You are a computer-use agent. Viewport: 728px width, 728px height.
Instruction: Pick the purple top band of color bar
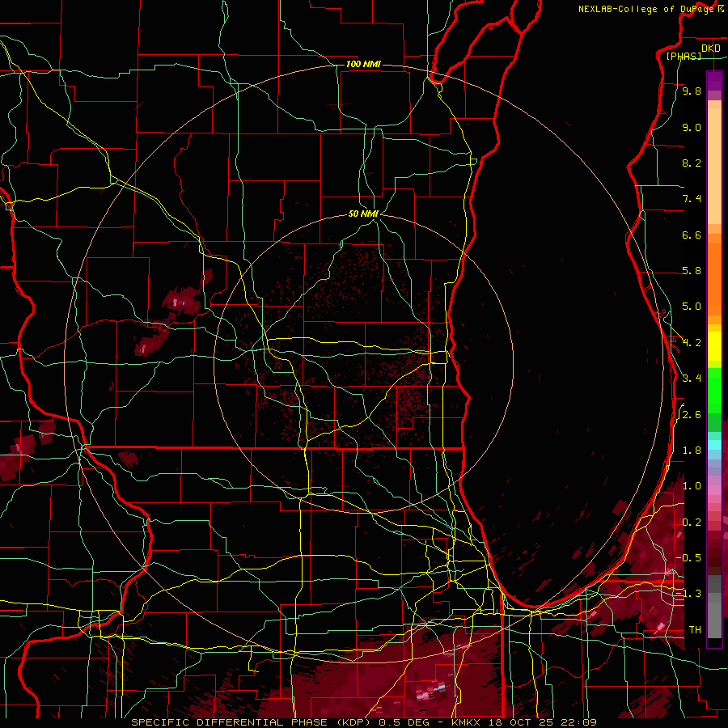point(714,81)
